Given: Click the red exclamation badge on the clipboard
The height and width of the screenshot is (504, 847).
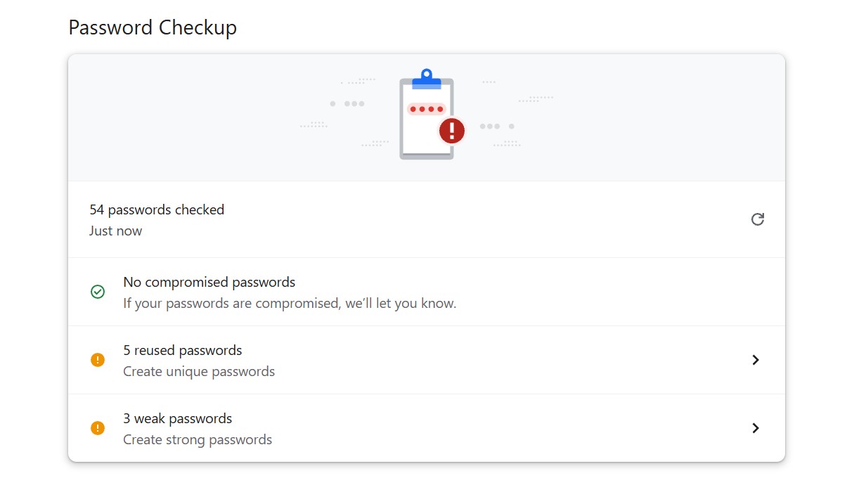Looking at the screenshot, I should 452,130.
